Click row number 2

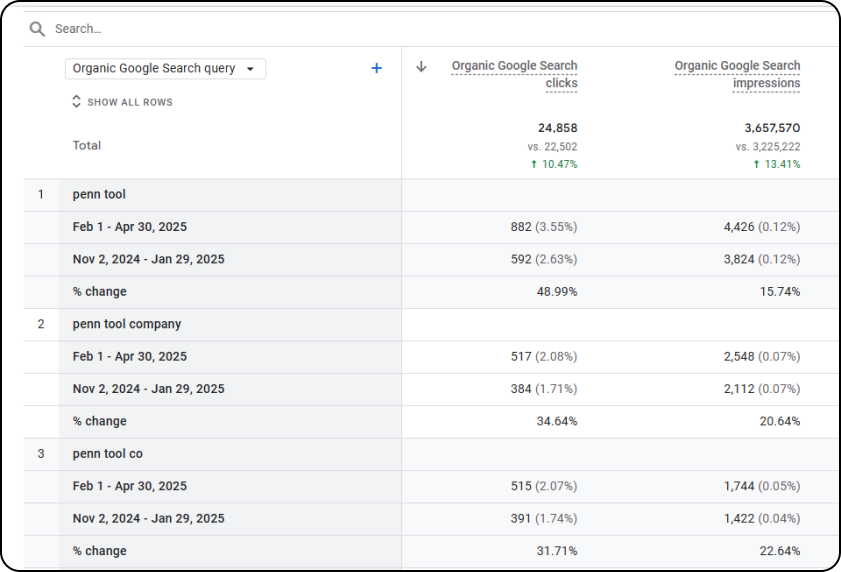(41, 324)
